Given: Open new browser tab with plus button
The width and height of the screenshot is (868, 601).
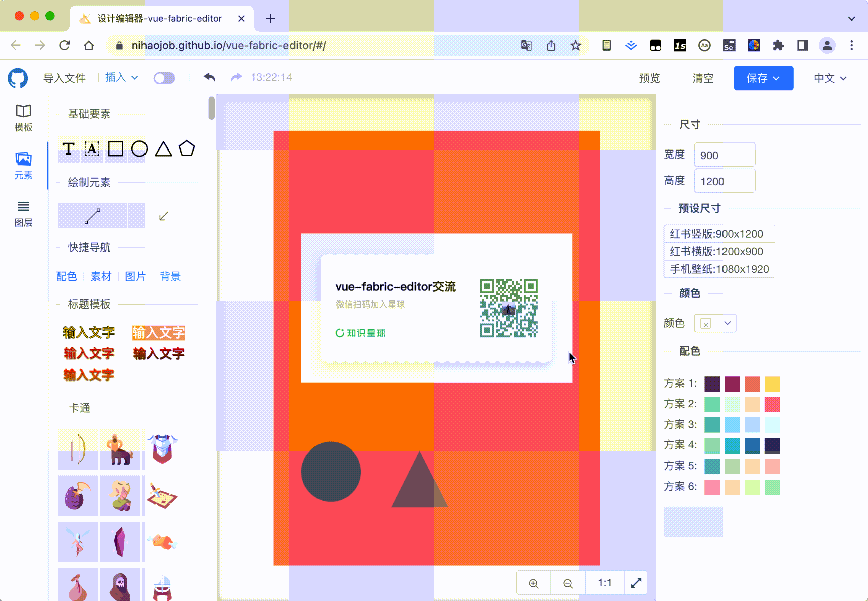Looking at the screenshot, I should 270,19.
